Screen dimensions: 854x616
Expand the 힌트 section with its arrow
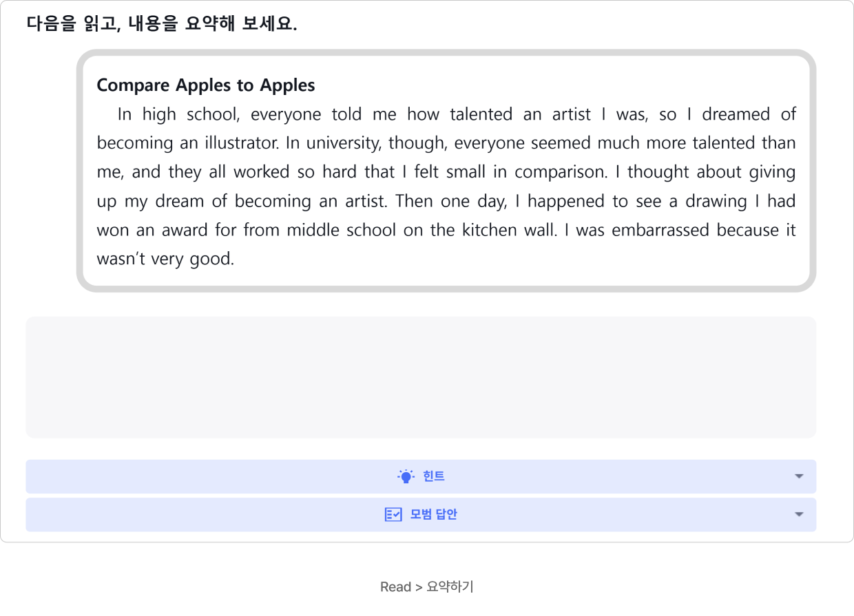point(799,476)
